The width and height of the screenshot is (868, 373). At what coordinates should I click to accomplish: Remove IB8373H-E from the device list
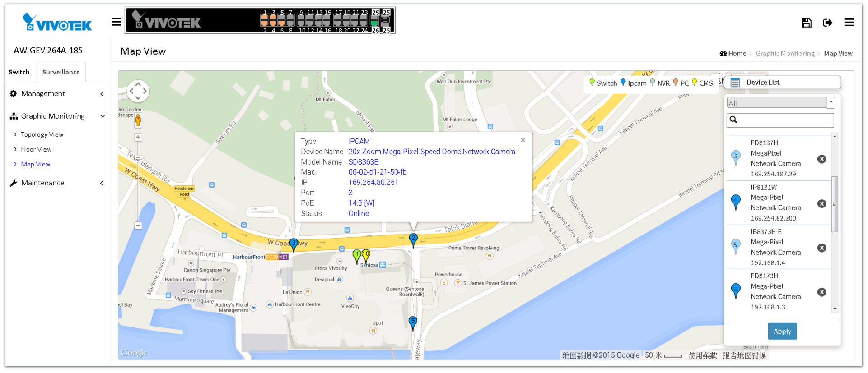(822, 248)
